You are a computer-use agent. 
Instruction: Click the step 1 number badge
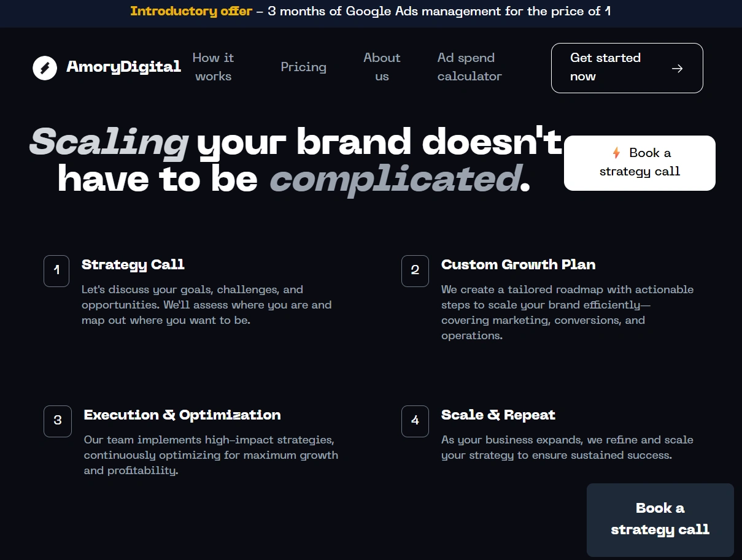(56, 270)
